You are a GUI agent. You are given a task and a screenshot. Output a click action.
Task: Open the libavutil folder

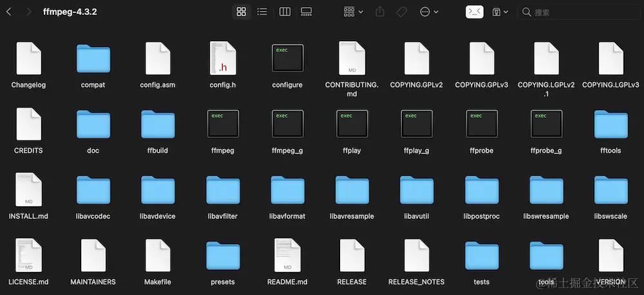point(417,190)
